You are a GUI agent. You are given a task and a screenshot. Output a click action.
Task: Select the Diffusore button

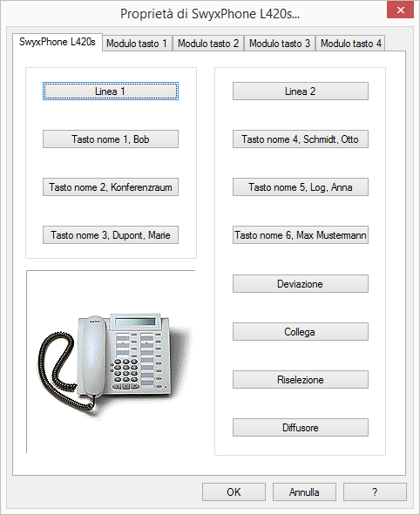(301, 427)
